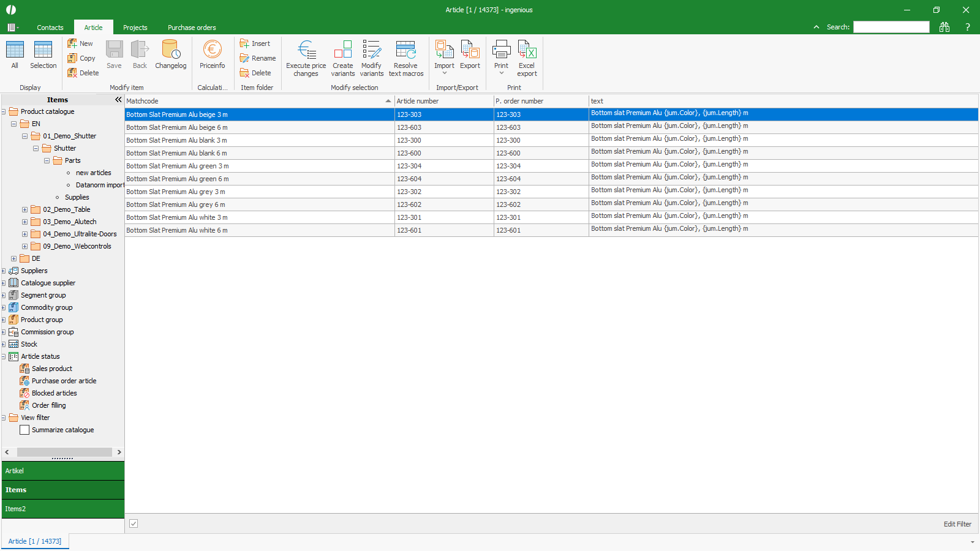Click the Excel export icon
The height and width of the screenshot is (551, 980).
pos(527,50)
